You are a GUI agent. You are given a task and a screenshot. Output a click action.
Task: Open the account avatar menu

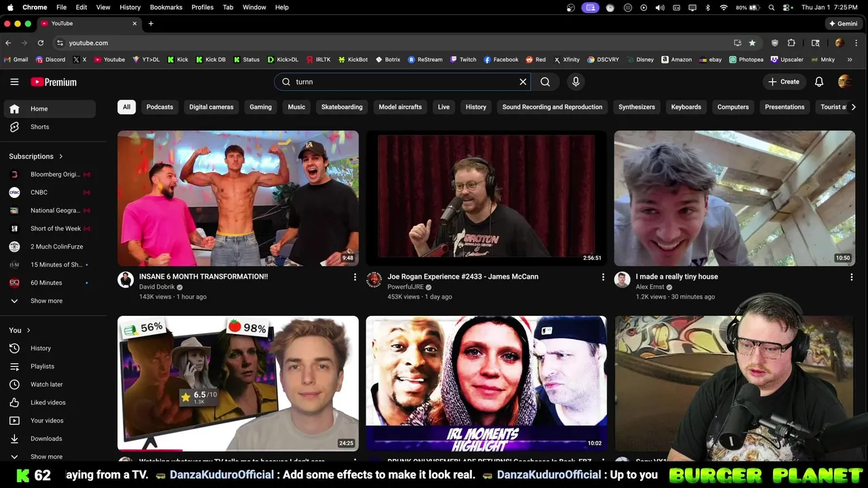tap(845, 82)
